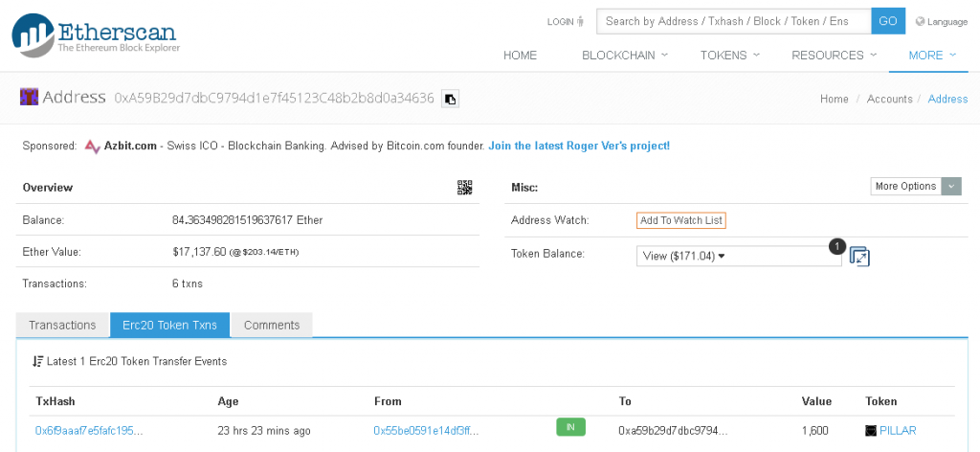The height and width of the screenshot is (452, 980).
Task: Click the green IN direction badge
Action: tap(570, 427)
